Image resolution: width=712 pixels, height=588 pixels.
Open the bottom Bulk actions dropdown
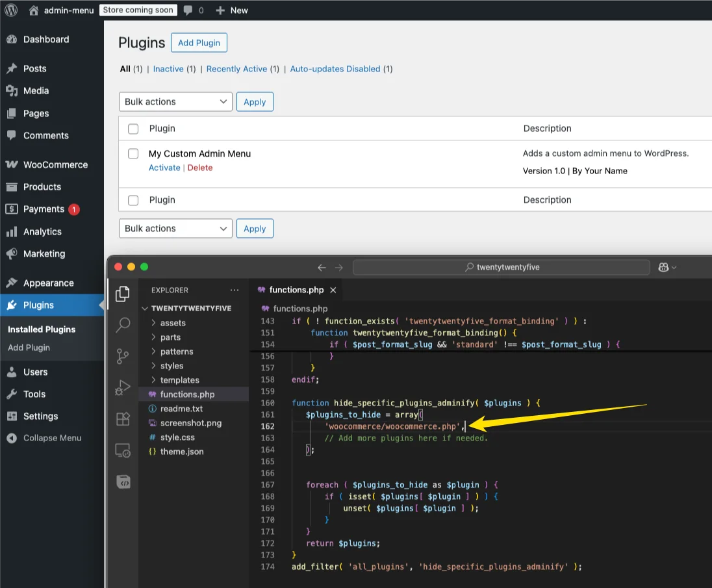click(x=175, y=229)
